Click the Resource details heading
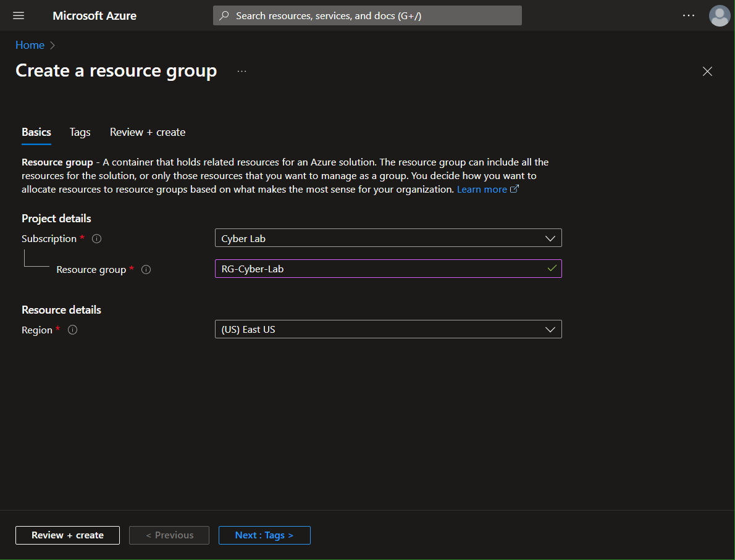 (61, 310)
